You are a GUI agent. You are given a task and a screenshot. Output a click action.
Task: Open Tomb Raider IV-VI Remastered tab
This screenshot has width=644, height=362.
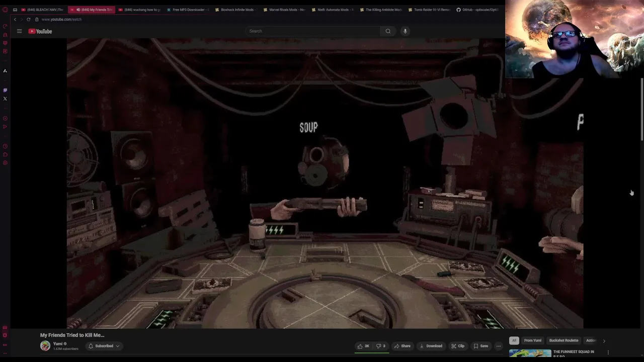(429, 10)
